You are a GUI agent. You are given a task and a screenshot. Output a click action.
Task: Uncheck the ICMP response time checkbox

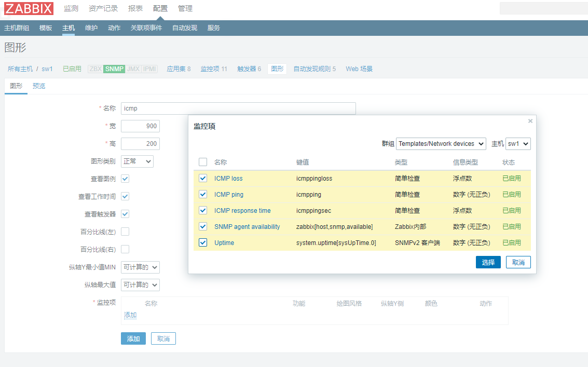(x=203, y=211)
